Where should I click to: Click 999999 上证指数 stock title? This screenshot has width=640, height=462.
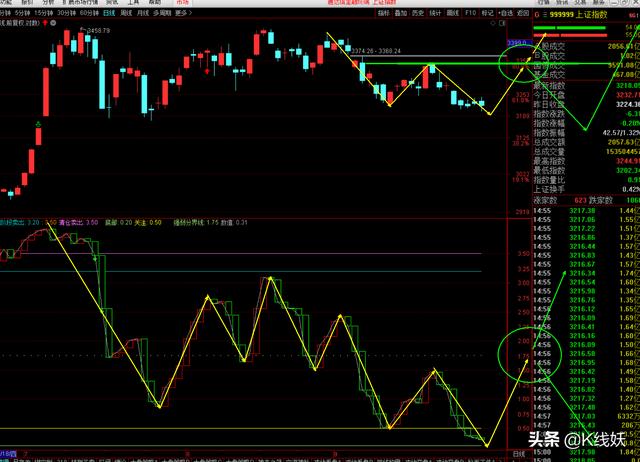coord(578,15)
